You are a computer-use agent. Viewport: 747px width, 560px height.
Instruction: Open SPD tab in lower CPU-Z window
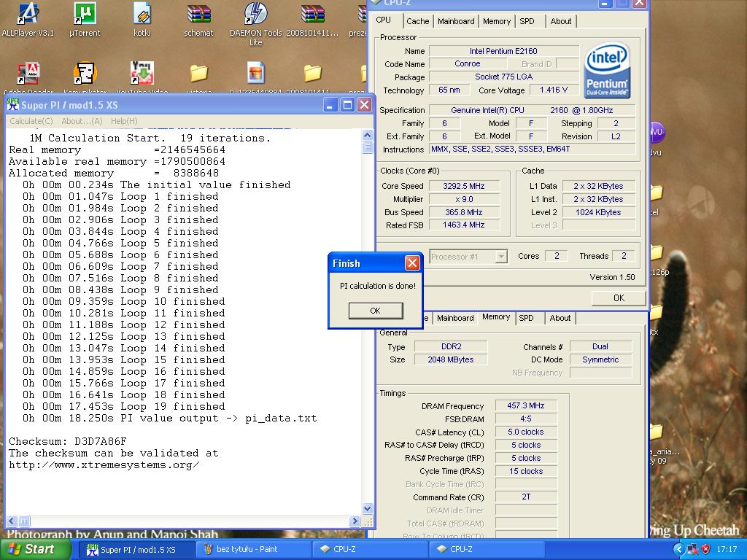526,318
